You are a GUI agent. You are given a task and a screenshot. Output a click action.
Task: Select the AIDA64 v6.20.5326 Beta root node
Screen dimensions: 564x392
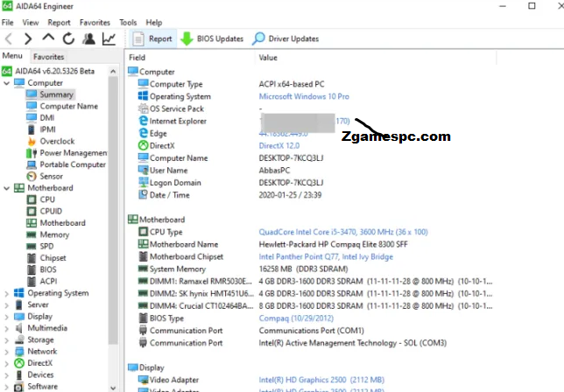click(x=48, y=71)
